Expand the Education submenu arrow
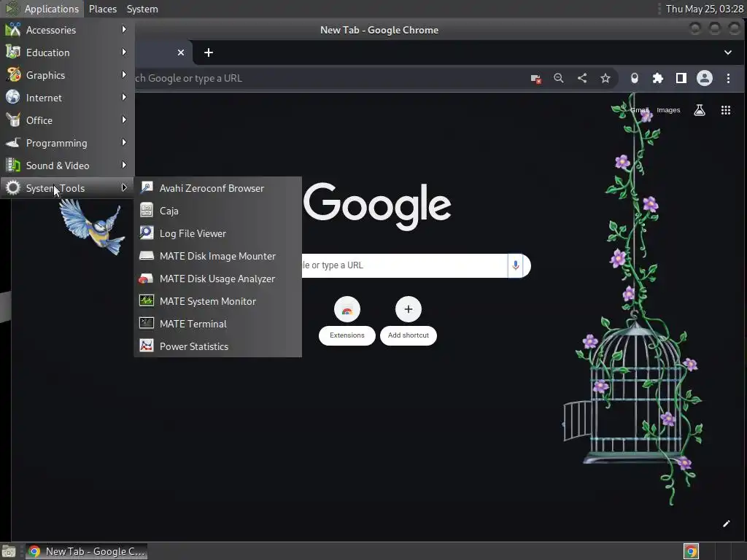747x560 pixels. pyautogui.click(x=124, y=52)
